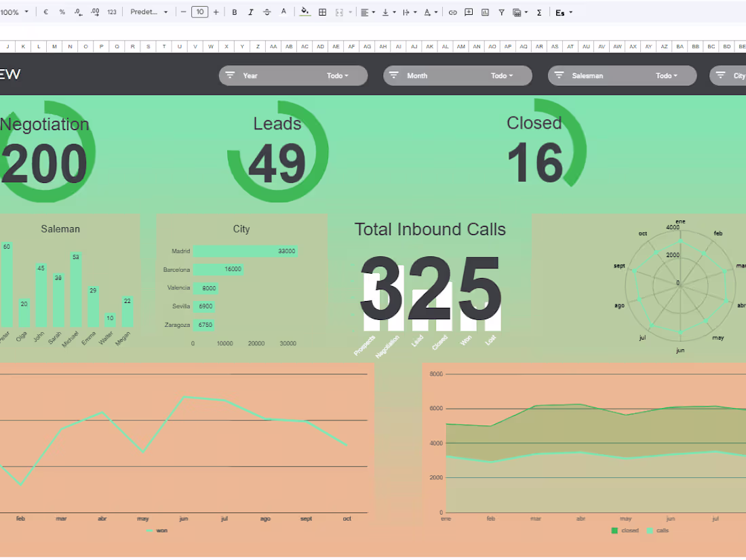Toggle bold formatting in toolbar

235,12
